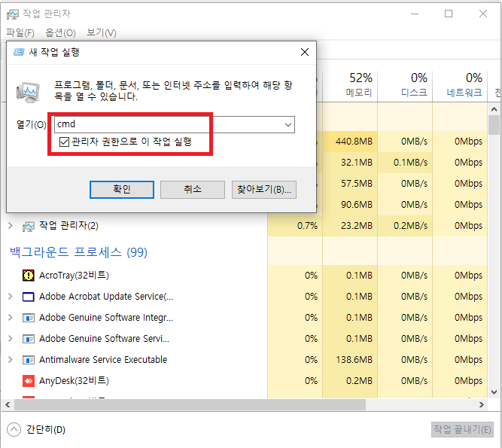Expand the Adobe Genuine Software Integr... row

click(11, 317)
